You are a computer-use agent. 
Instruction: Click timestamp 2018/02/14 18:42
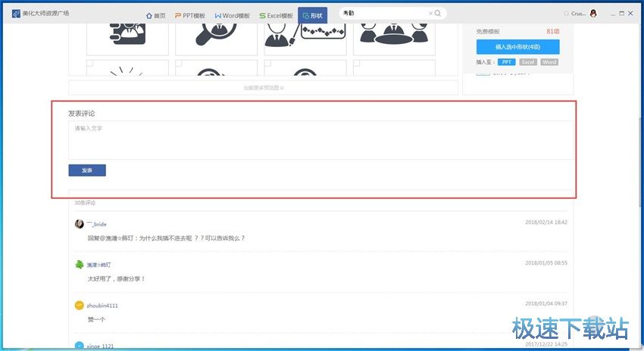(x=546, y=222)
